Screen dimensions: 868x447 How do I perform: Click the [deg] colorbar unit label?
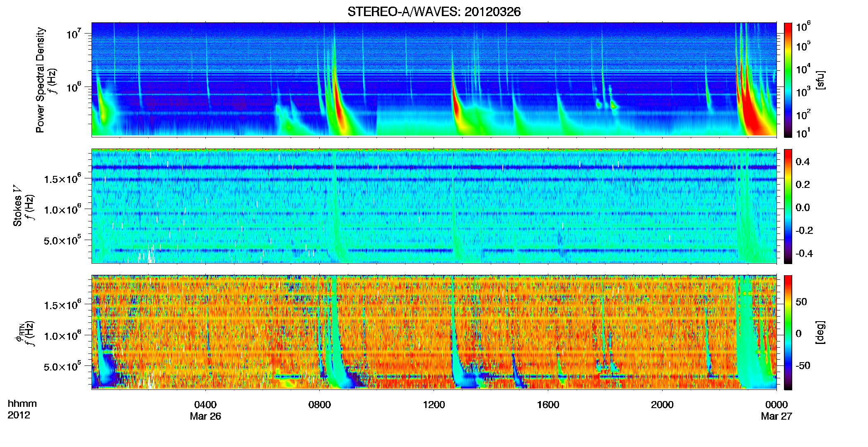(x=820, y=332)
